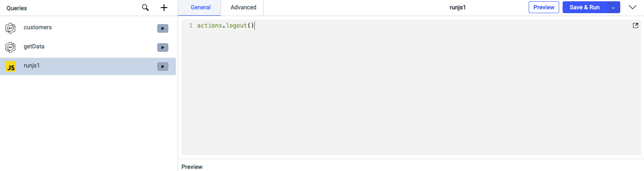Add a new query with plus icon
This screenshot has height=171, width=644.
(x=164, y=8)
